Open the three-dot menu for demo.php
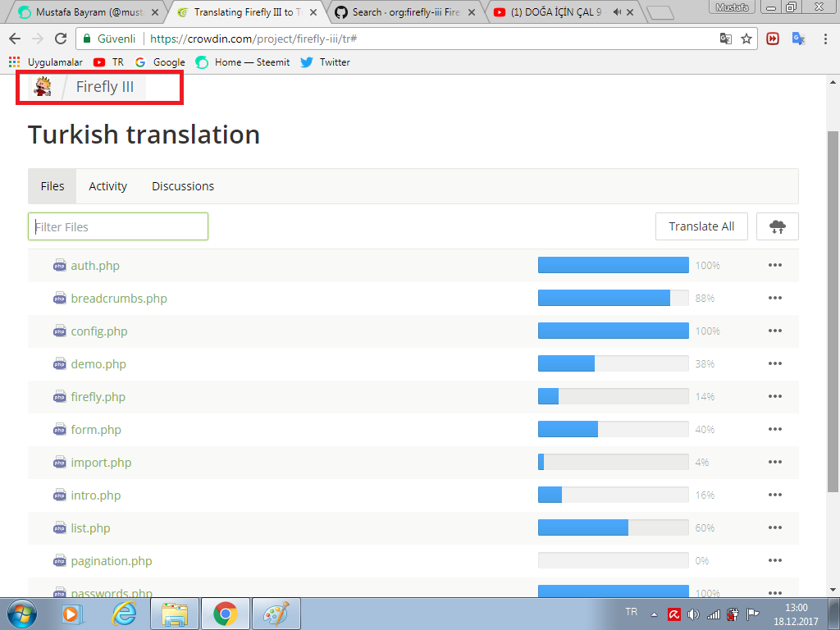 774,363
